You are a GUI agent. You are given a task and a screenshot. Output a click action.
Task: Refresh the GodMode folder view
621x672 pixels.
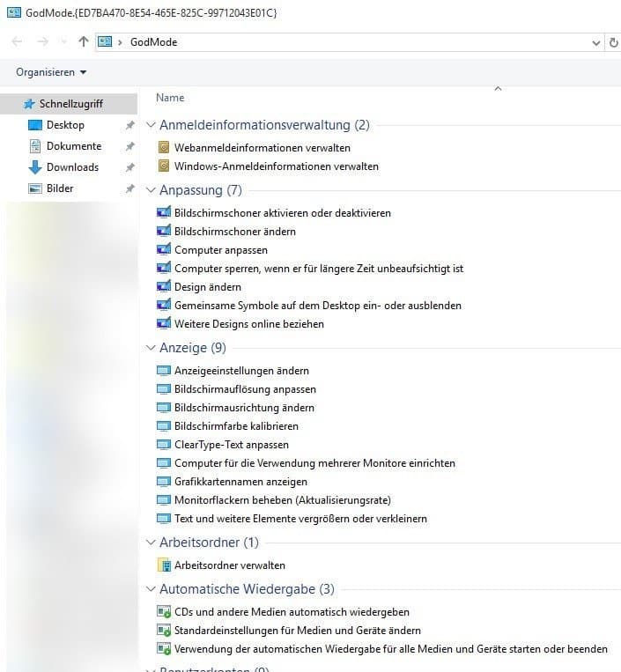613,42
